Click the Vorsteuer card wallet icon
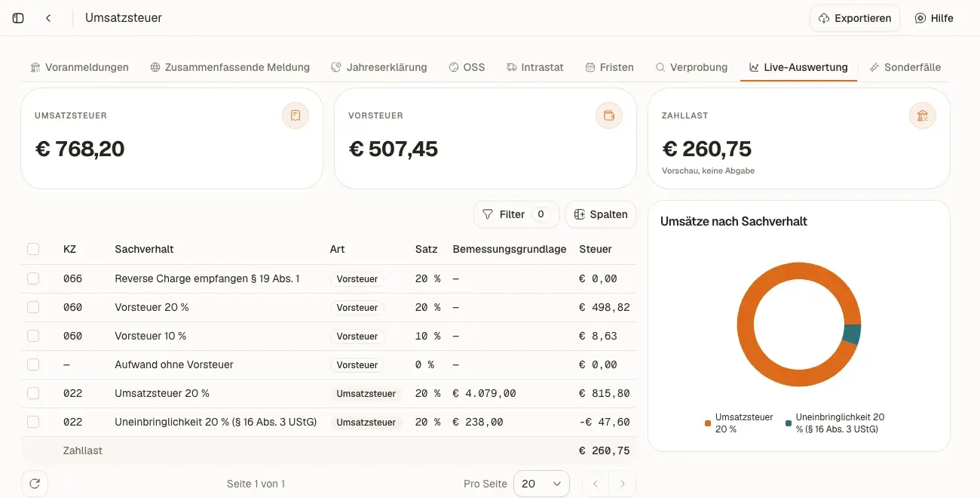This screenshot has width=980, height=498. coord(609,115)
